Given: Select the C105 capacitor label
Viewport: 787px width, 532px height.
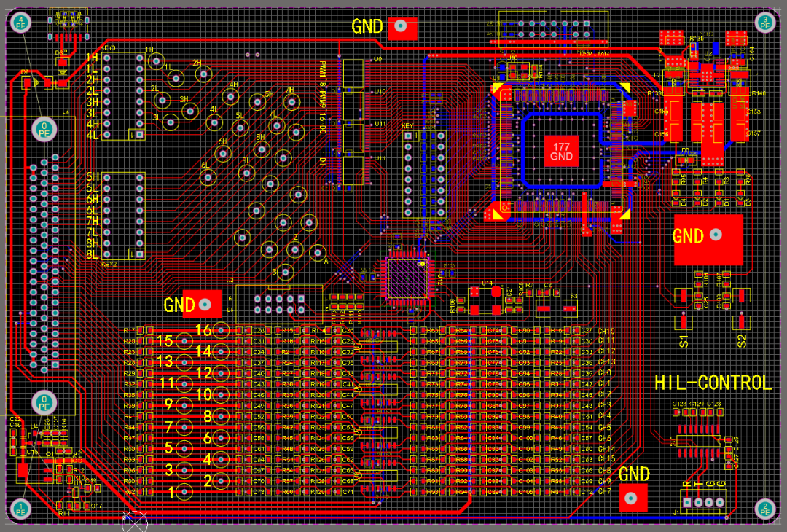Looking at the screenshot, I should [525, 492].
